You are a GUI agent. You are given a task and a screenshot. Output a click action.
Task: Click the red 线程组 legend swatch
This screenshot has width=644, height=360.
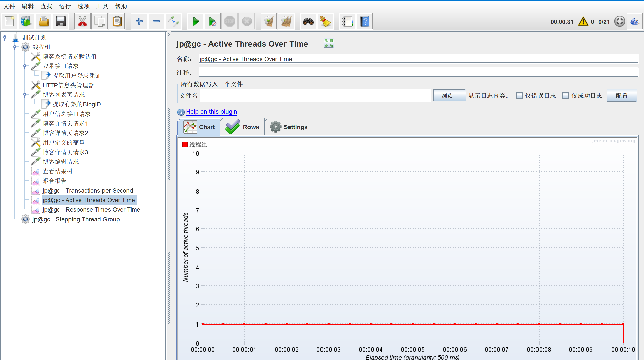click(x=185, y=145)
